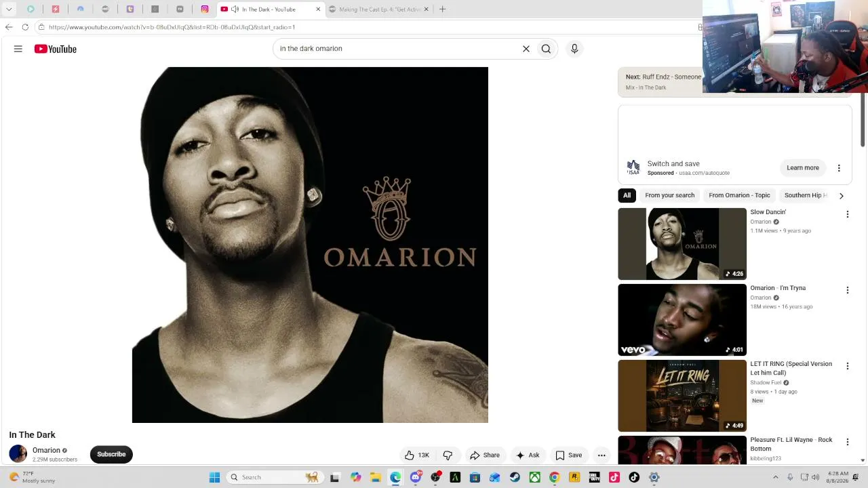Open a new browser tab

[x=443, y=9]
